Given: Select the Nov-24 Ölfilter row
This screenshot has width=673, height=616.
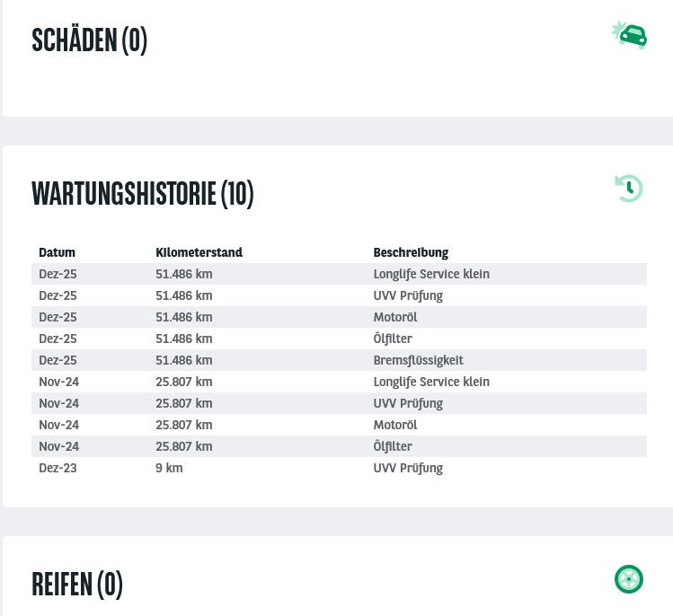Looking at the screenshot, I should (393, 446).
